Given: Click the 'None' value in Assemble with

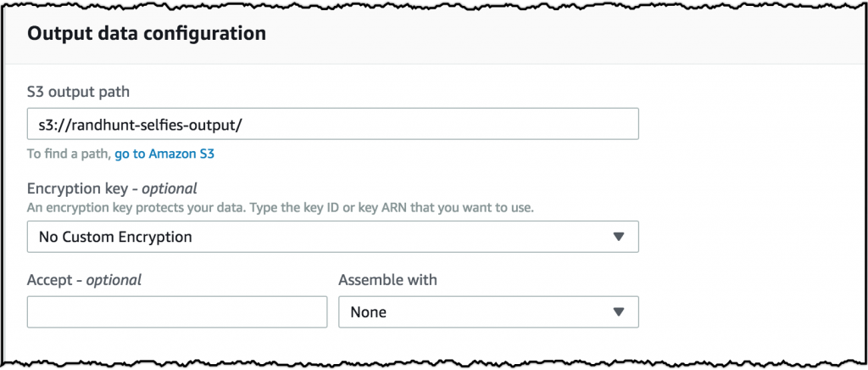Looking at the screenshot, I should [x=368, y=312].
